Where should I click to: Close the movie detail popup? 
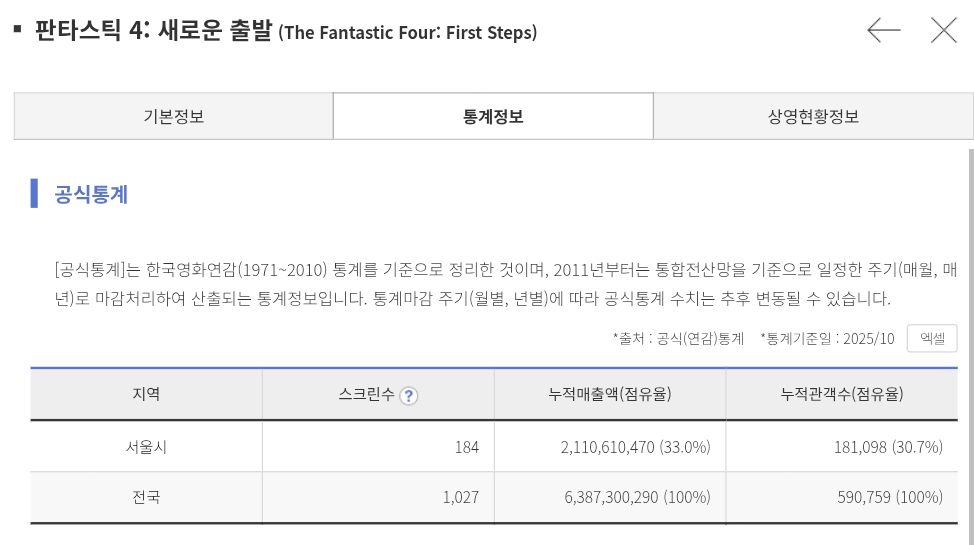click(x=943, y=31)
